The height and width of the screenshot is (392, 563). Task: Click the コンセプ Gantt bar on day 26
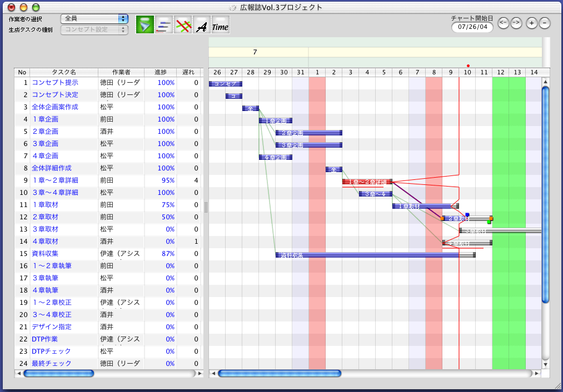pyautogui.click(x=226, y=84)
